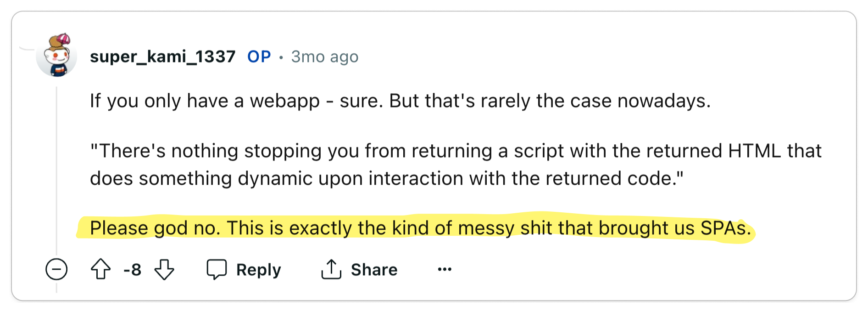Viewport: 868px width, 312px height.
Task: Click the -8 vote score
Action: click(132, 270)
